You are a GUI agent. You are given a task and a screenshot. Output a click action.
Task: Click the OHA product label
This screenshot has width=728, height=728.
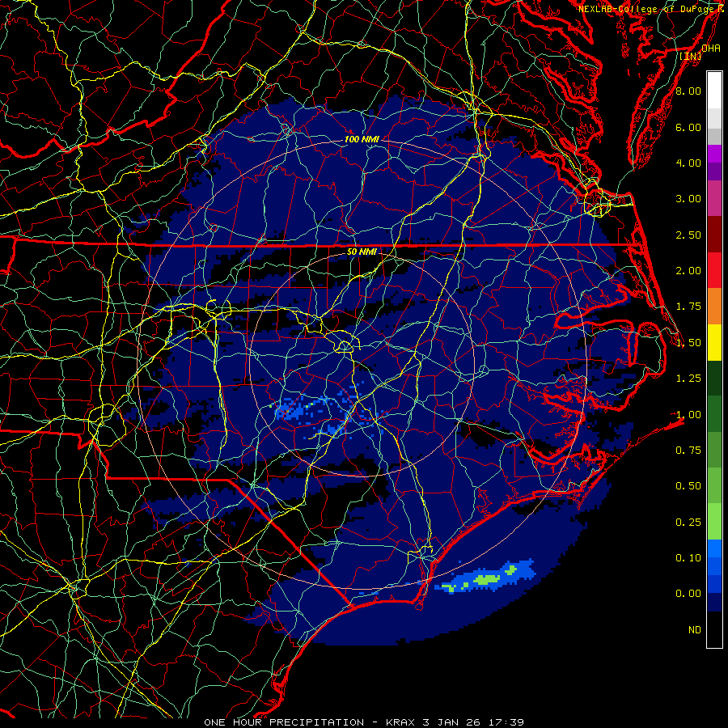click(x=711, y=48)
